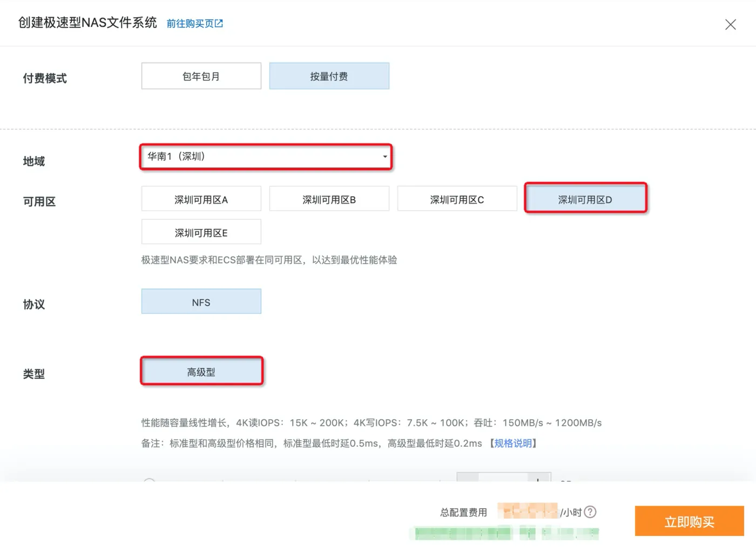Click the 付费模式 label
Screen dimensions: 756x551
tap(45, 78)
